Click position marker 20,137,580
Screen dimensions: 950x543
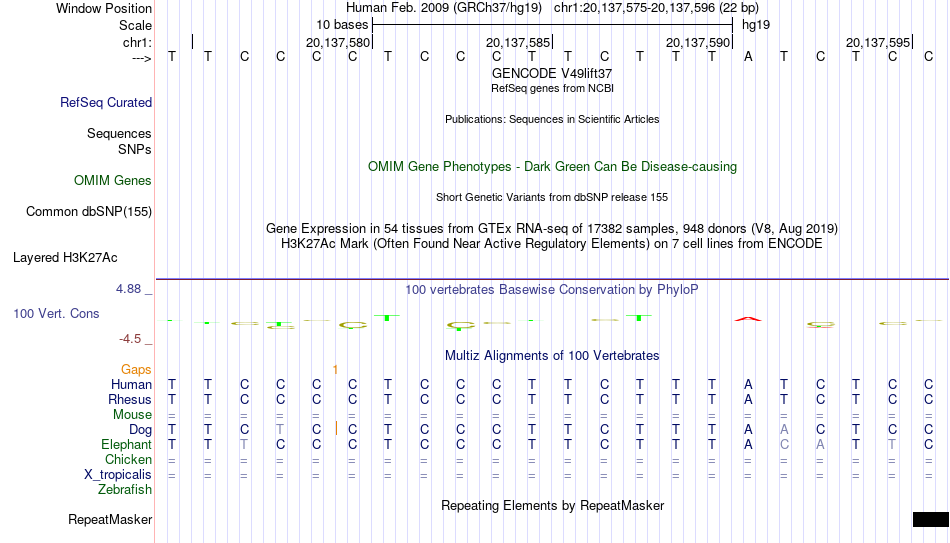click(x=338, y=42)
